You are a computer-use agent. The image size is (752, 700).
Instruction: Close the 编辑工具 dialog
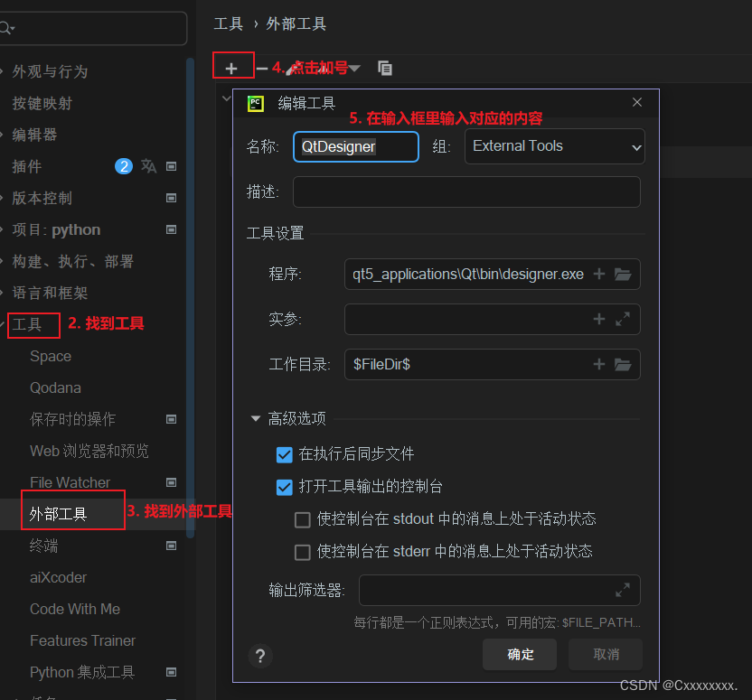click(x=637, y=103)
